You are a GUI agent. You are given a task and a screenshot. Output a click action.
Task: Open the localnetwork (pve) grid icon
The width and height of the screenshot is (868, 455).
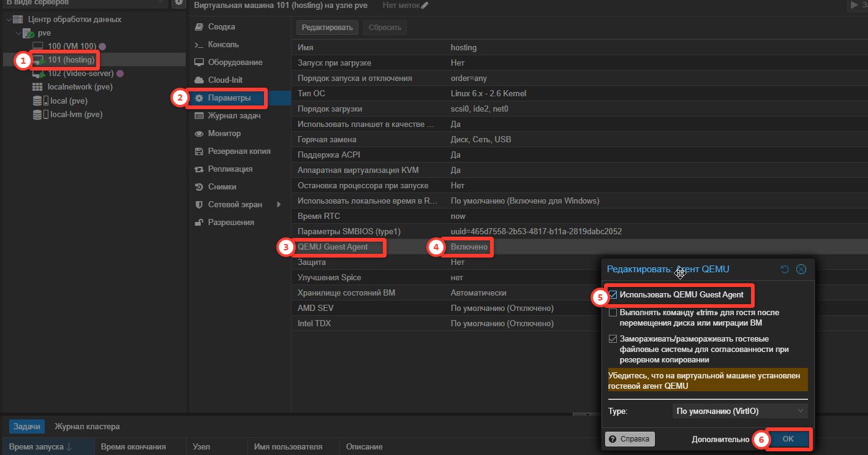click(x=37, y=87)
